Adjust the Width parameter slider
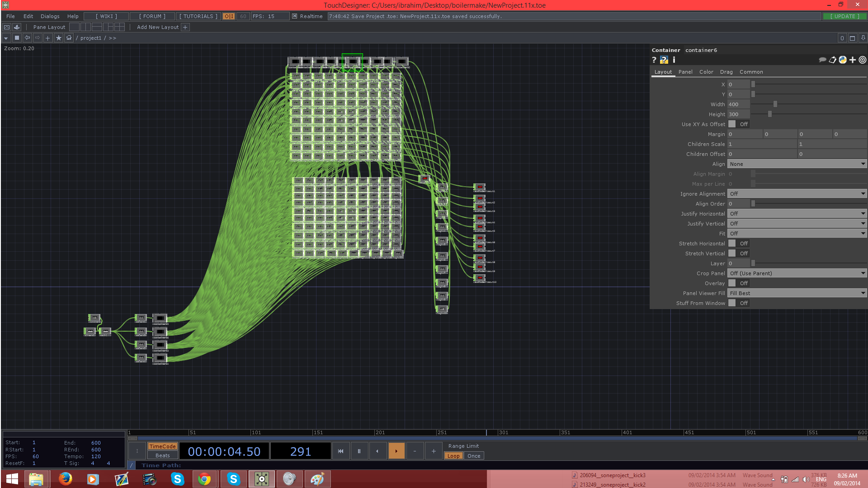The width and height of the screenshot is (868, 488). [x=775, y=104]
